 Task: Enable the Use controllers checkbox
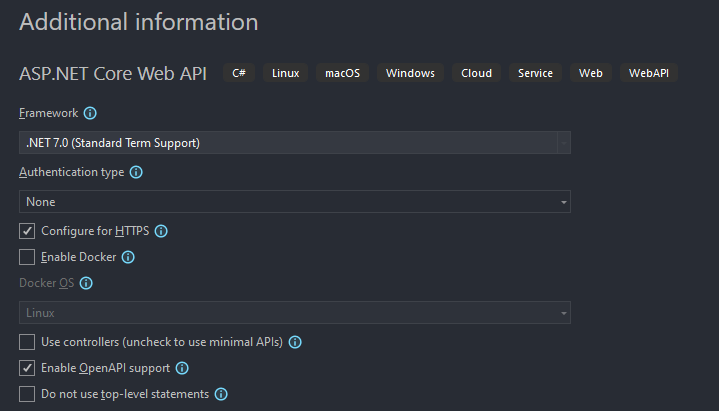point(27,342)
